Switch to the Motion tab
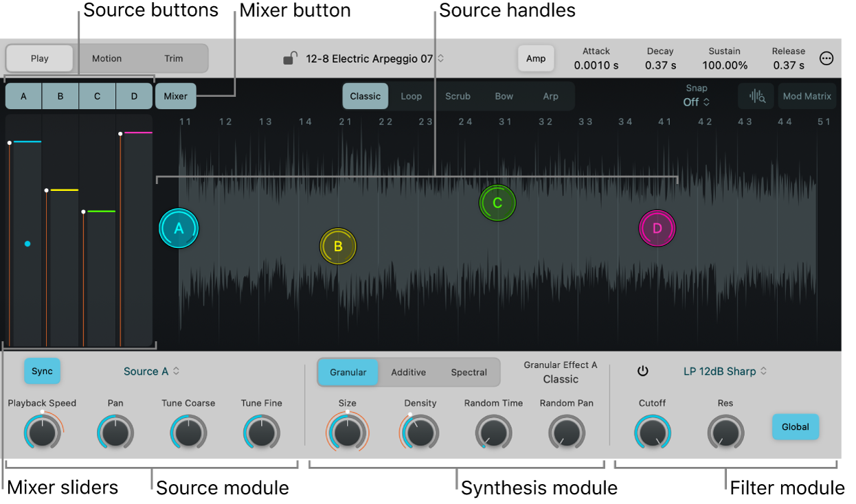This screenshot has height=504, width=856. (107, 58)
